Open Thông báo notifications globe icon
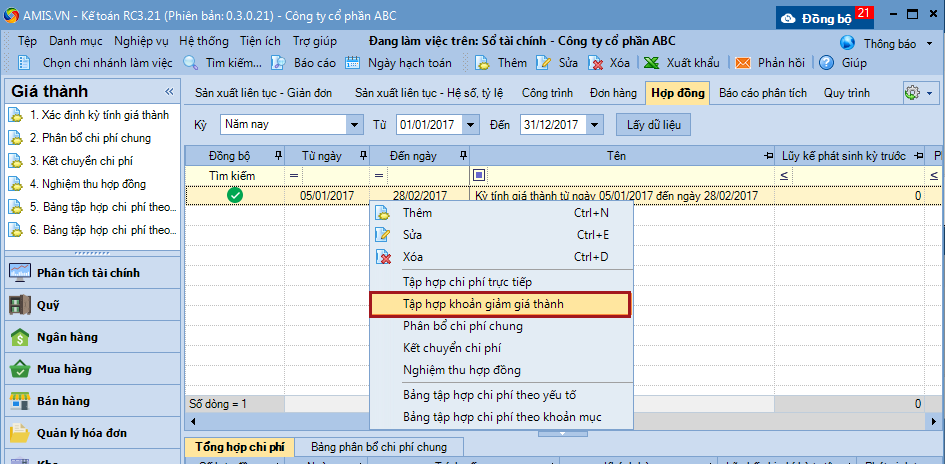The width and height of the screenshot is (945, 464). click(x=848, y=43)
